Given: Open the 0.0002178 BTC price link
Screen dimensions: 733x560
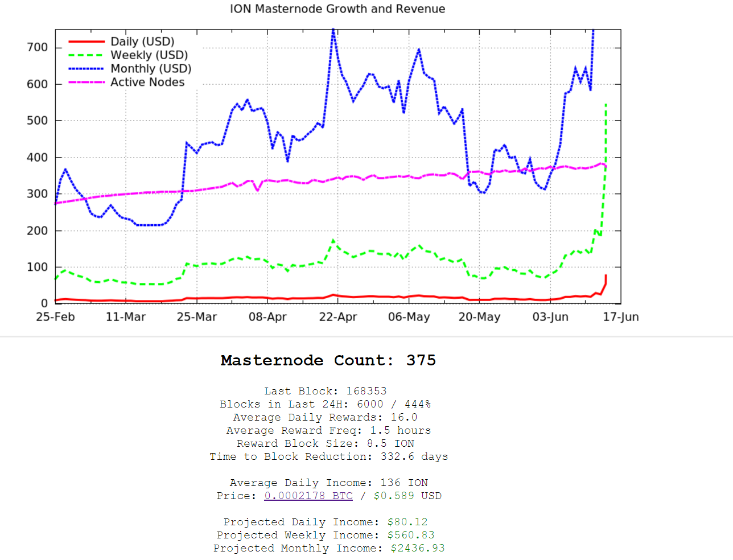Looking at the screenshot, I should click(308, 496).
